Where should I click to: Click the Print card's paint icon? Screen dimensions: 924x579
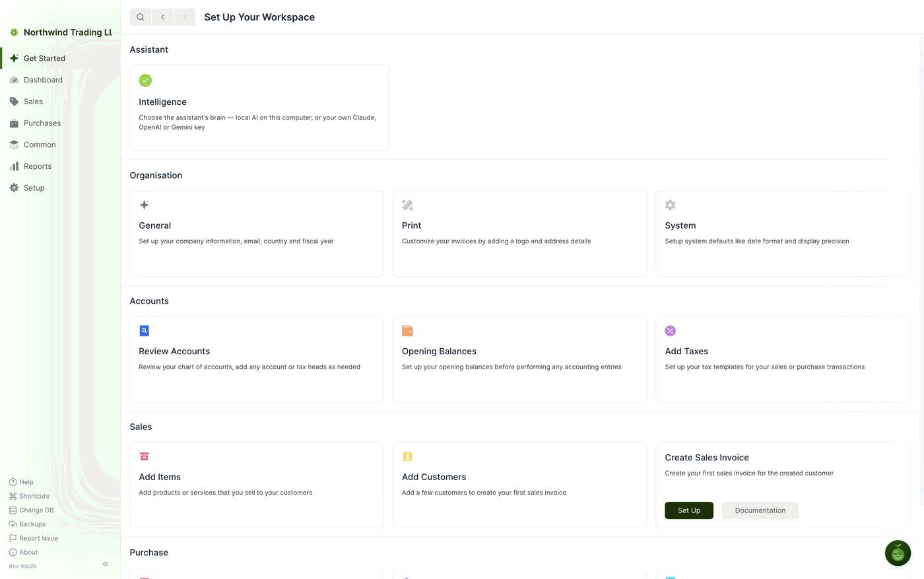click(x=407, y=205)
